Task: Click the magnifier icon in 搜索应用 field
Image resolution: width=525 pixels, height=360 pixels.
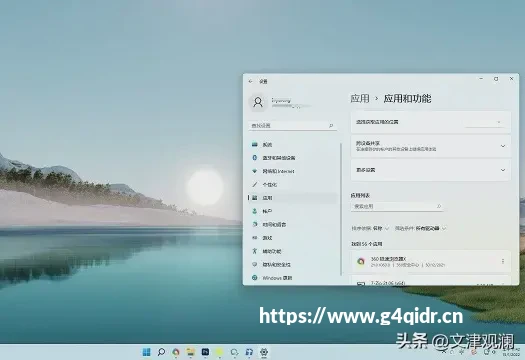Action: tap(439, 207)
